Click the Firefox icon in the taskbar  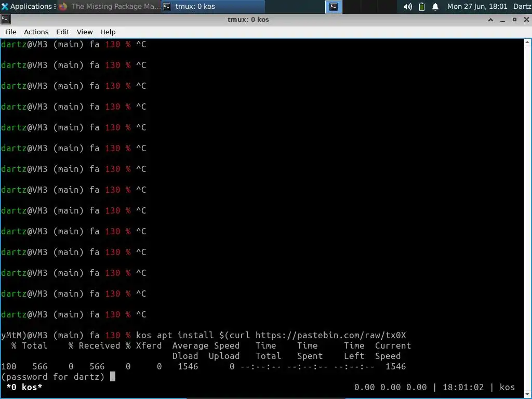(63, 6)
